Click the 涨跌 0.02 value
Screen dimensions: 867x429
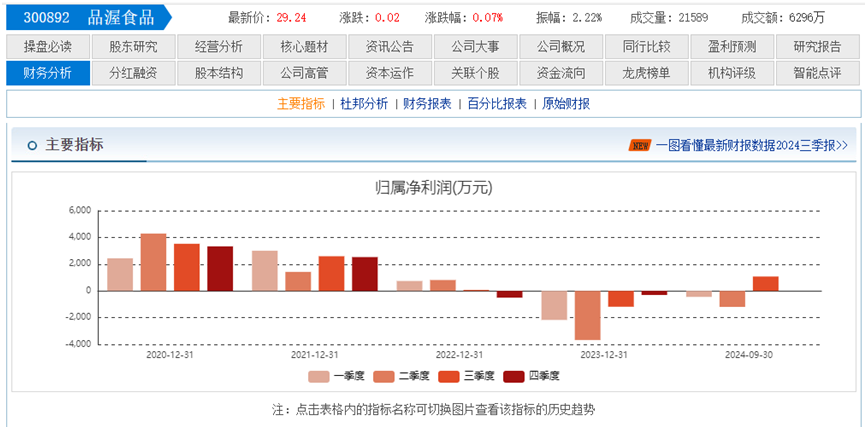pos(387,18)
